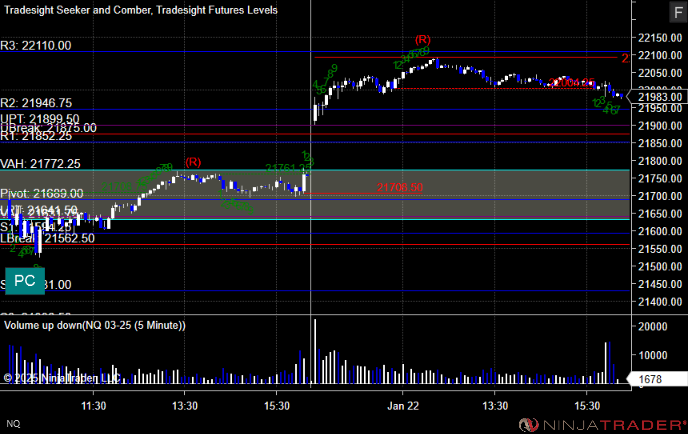Screen dimensions: 688x434
Task: Click the LBreak: 21562.50 level label
Action: click(x=47, y=238)
